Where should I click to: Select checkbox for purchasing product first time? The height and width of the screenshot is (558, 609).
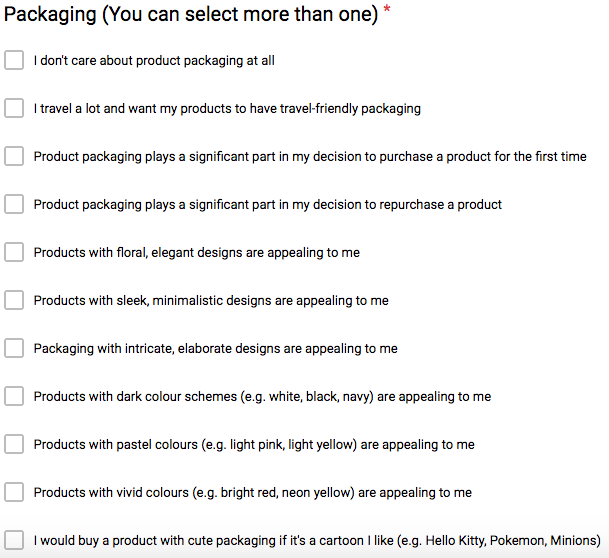[14, 156]
